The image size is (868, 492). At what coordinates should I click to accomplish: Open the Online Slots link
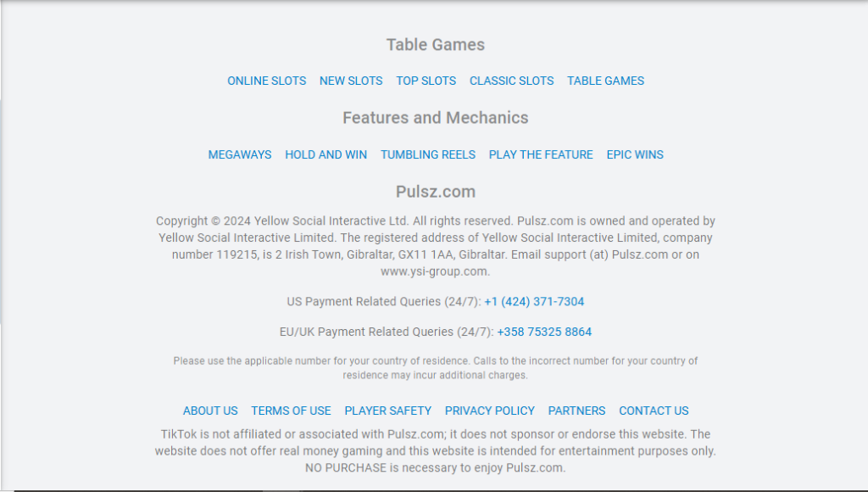coord(266,81)
